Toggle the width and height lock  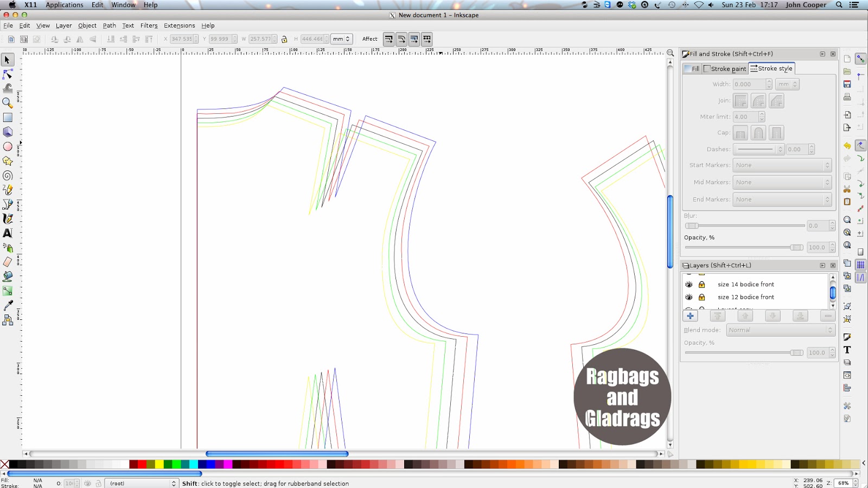click(284, 39)
